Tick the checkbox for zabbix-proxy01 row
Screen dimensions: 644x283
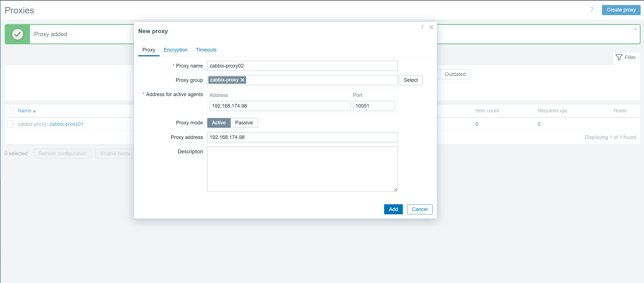click(10, 124)
